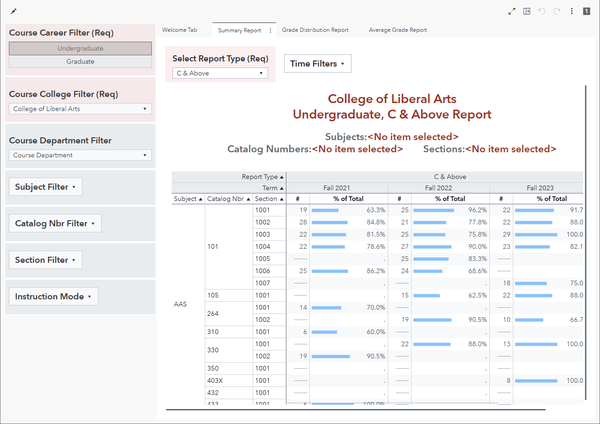
Task: Click the undo arrow icon
Action: click(541, 11)
